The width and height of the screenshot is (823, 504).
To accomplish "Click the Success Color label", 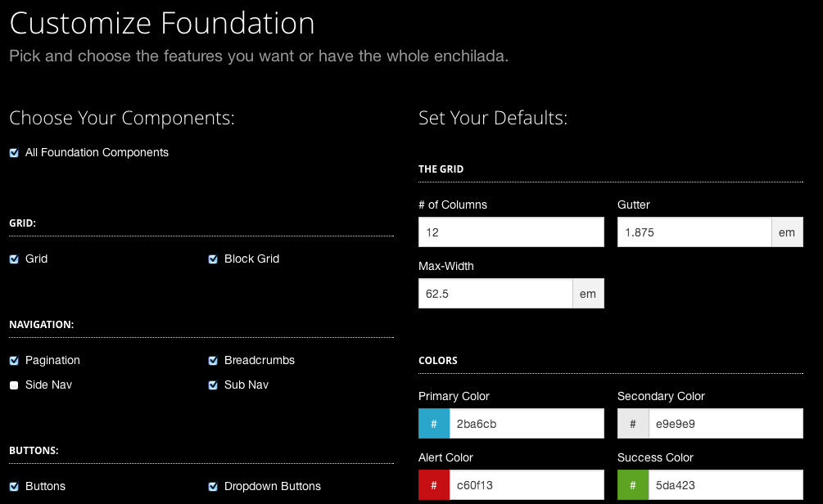I will tap(655, 457).
